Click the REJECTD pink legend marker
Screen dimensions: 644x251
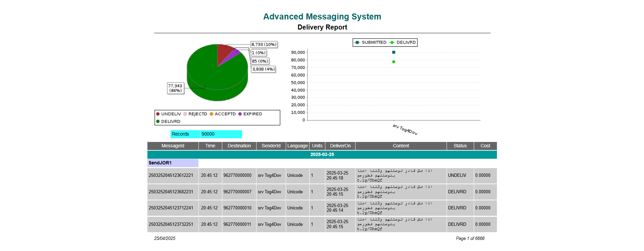point(185,114)
